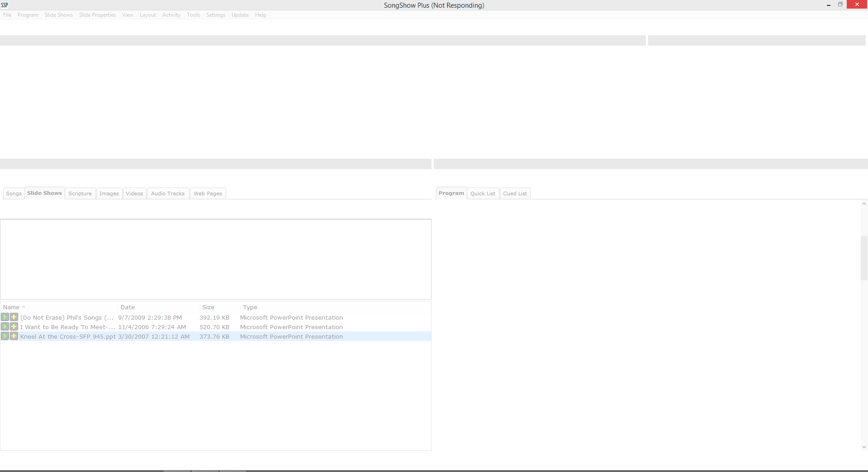Open the Cued List tab
This screenshot has height=472, width=868.
click(515, 194)
